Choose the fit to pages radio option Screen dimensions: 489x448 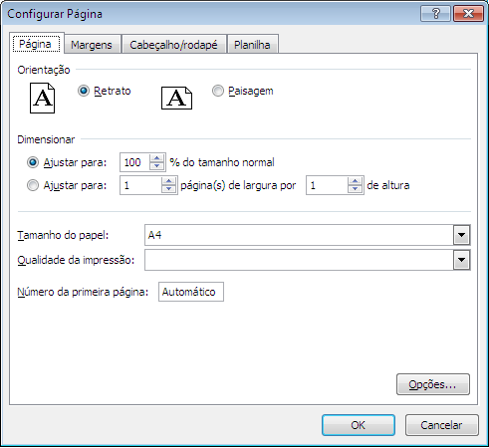pos(33,185)
